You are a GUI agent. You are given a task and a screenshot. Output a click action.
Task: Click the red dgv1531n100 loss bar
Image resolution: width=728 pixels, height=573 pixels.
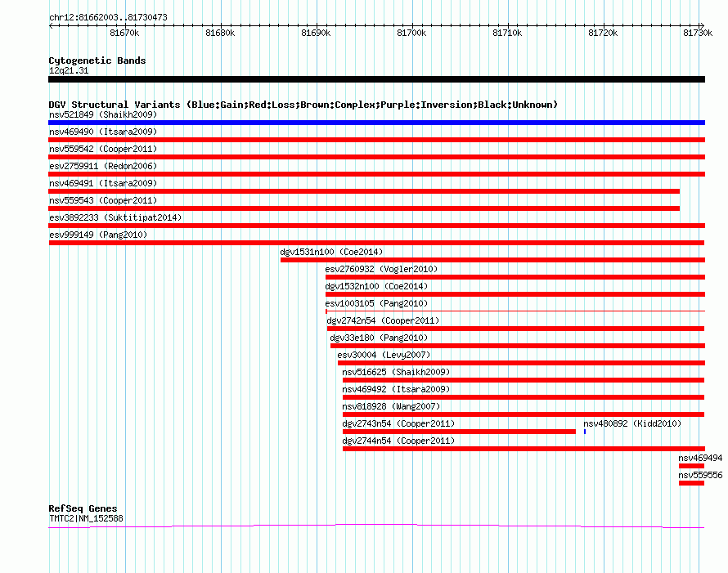492,260
